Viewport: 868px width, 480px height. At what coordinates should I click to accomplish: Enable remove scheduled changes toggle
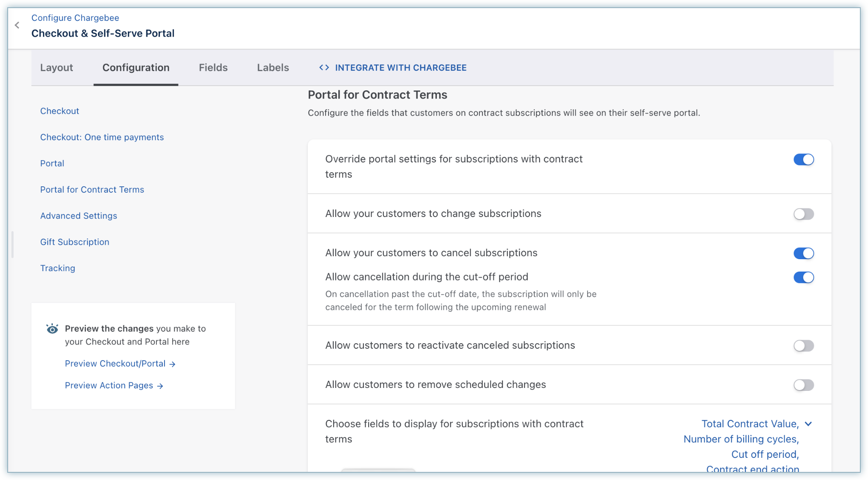tap(803, 385)
